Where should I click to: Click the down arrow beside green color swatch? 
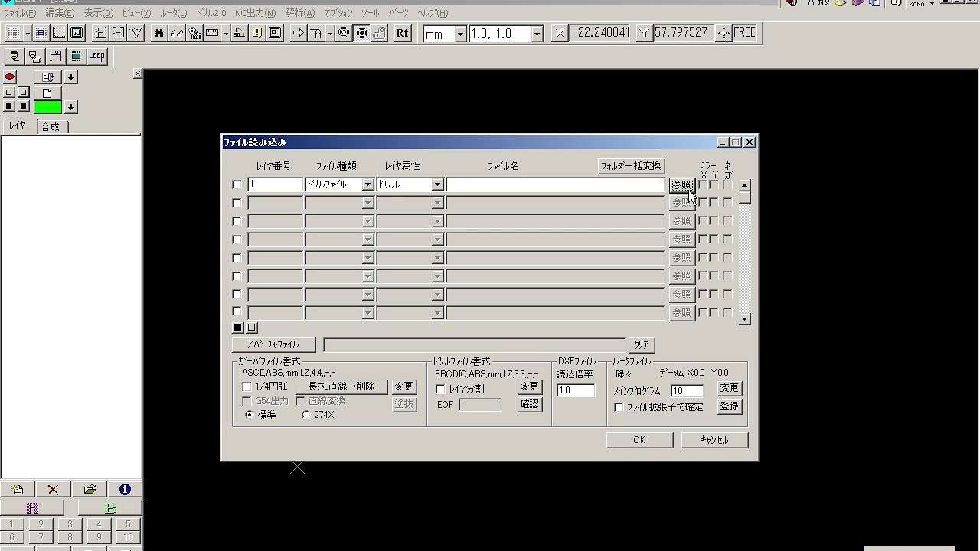[70, 107]
